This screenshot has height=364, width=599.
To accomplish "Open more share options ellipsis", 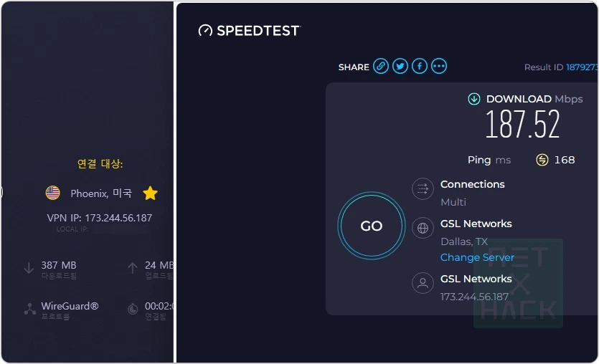I will click(x=439, y=67).
